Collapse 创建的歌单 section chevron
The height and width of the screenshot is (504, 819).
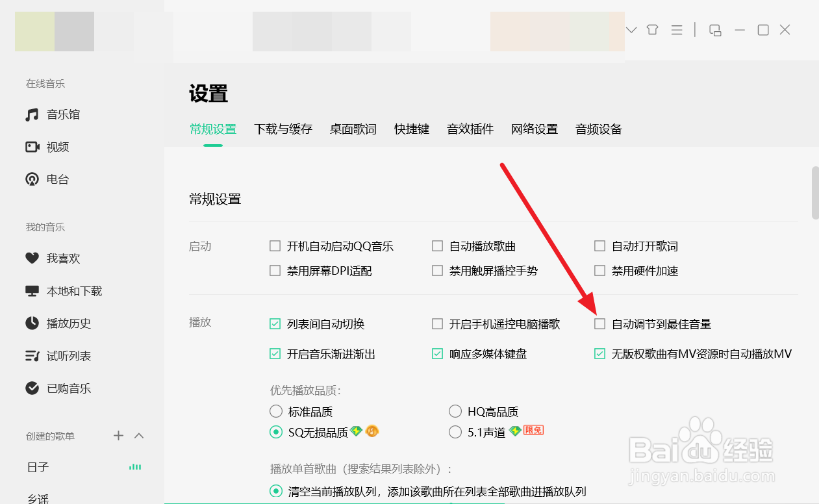pos(139,436)
